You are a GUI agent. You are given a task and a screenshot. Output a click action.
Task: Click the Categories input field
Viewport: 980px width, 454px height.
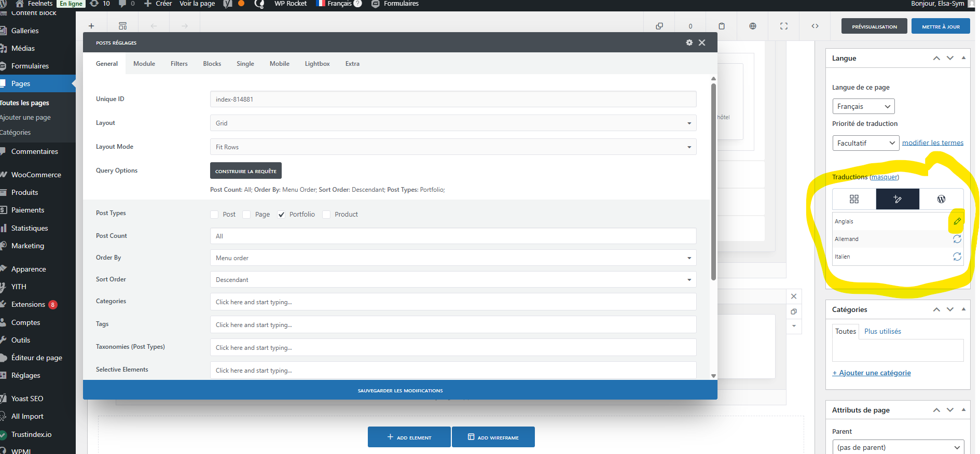click(x=453, y=302)
